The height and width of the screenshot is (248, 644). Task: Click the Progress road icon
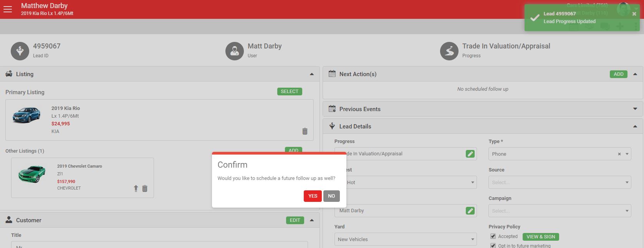tap(449, 51)
